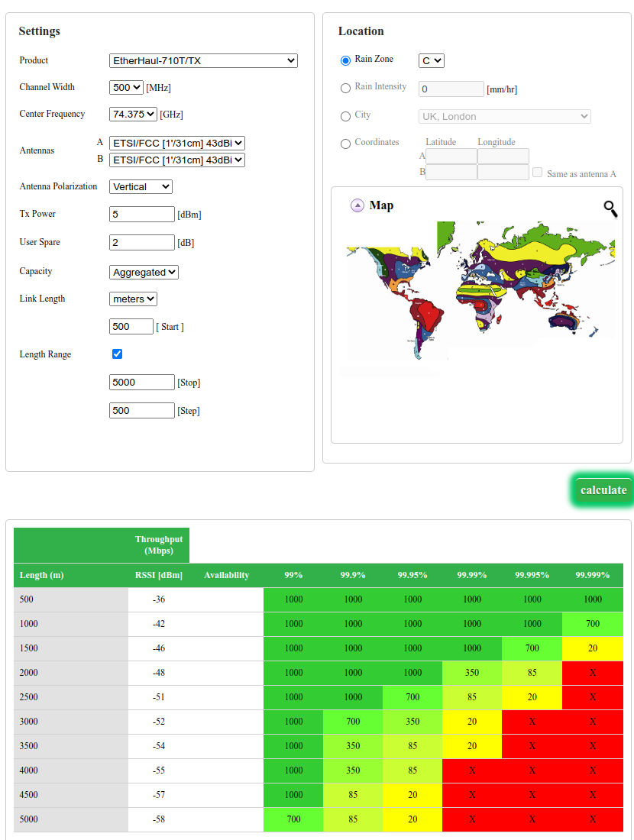
Task: Select the Rain Zone radio button
Action: tap(346, 60)
